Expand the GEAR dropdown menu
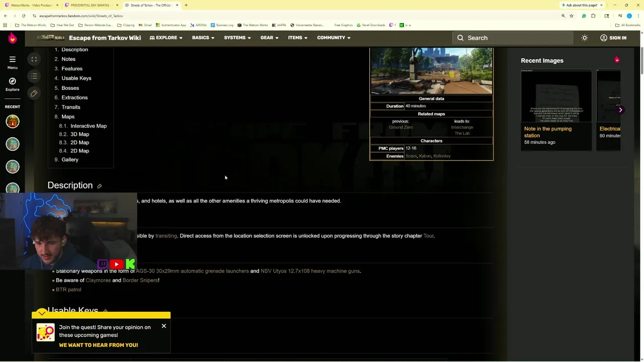Viewport: 644px width, 362px height. [x=269, y=38]
